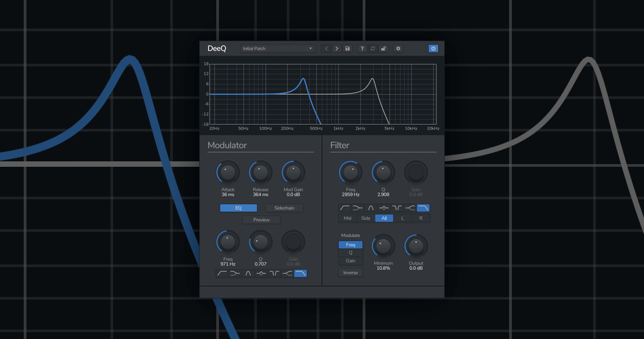This screenshot has height=339, width=644.
Task: Choose Gain as Modulate target
Action: pyautogui.click(x=350, y=261)
